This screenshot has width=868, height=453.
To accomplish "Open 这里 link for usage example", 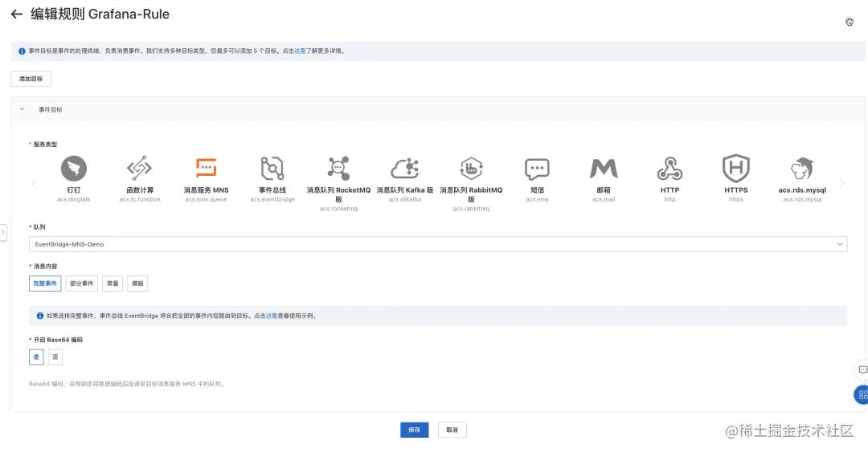I will point(272,316).
